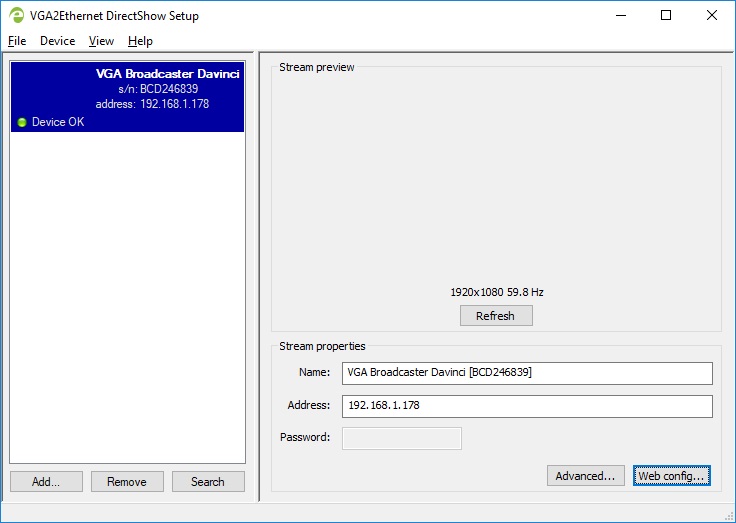Click the VGA2Ethernet app icon in title bar
Viewport: 736px width, 523px height.
pos(16,15)
